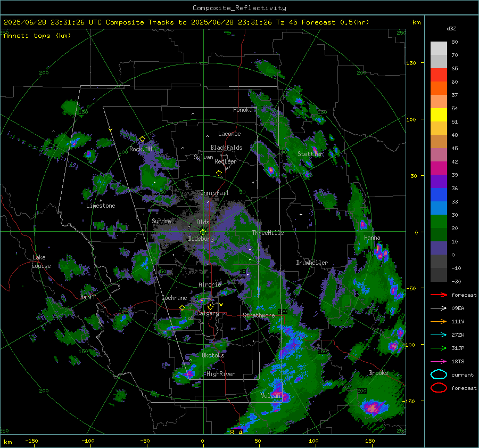Select yellow diamond marker at Olds radar center

click(203, 232)
